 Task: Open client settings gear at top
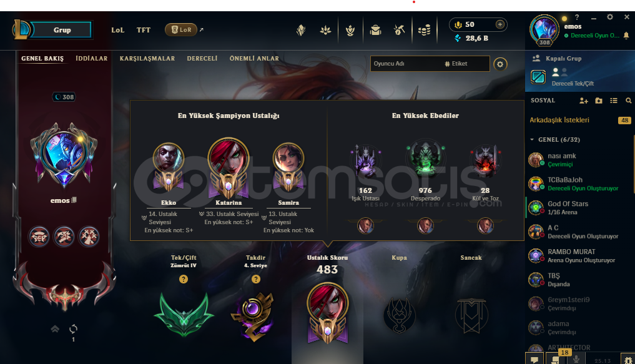(x=610, y=17)
